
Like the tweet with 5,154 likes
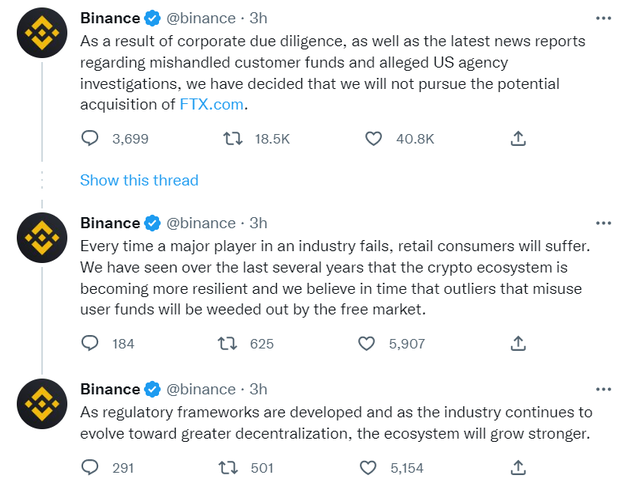pos(368,468)
